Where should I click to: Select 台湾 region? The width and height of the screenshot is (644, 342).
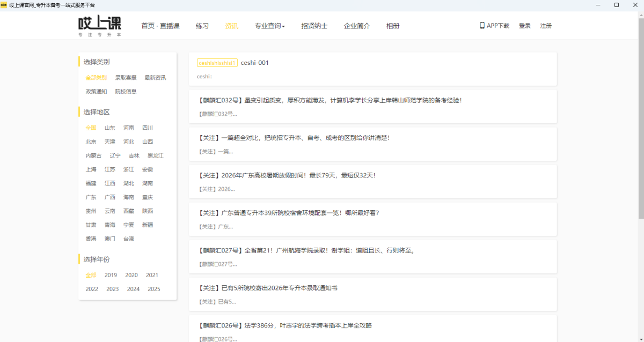129,239
